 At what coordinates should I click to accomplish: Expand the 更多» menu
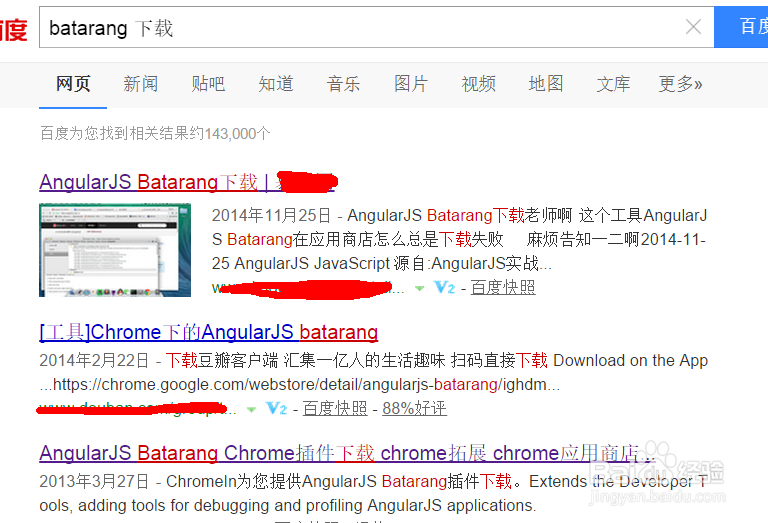[x=680, y=84]
